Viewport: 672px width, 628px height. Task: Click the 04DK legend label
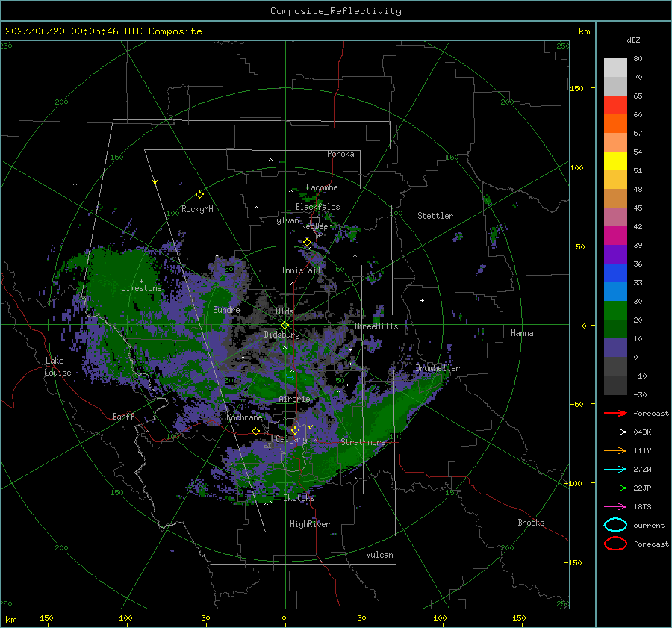pos(642,432)
